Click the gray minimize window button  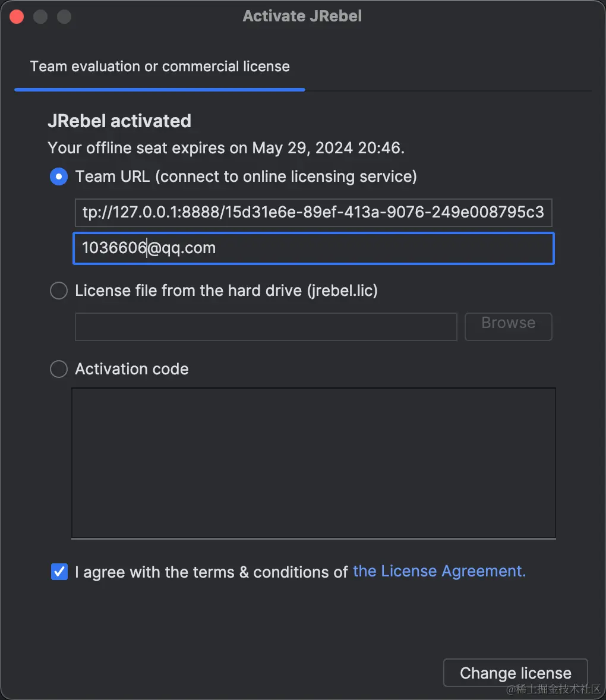(40, 17)
